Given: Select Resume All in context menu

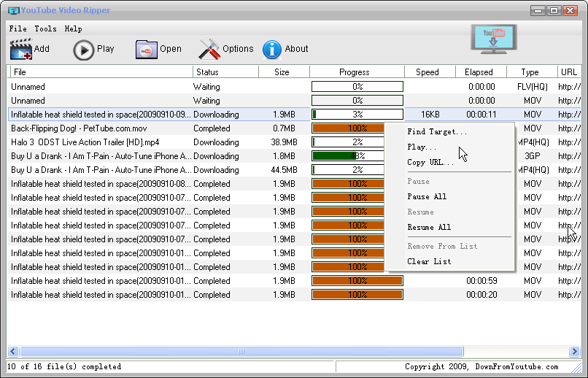Looking at the screenshot, I should (429, 227).
